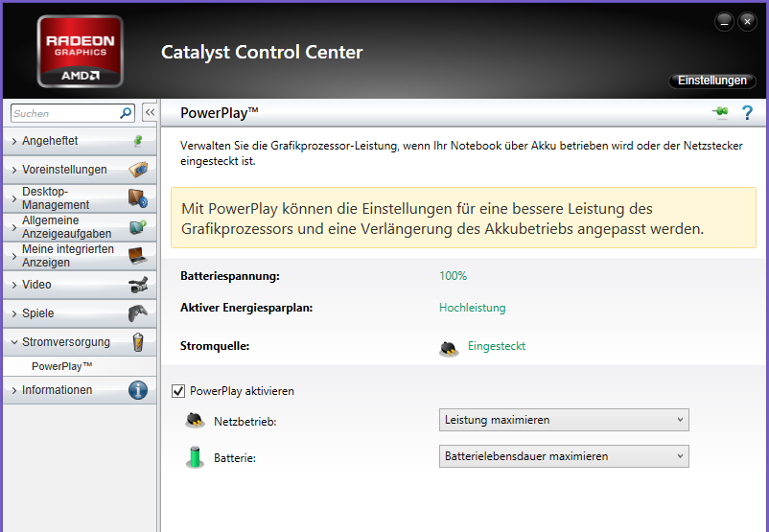Expand the Angeheftet section chevron
The image size is (769, 532).
(14, 141)
